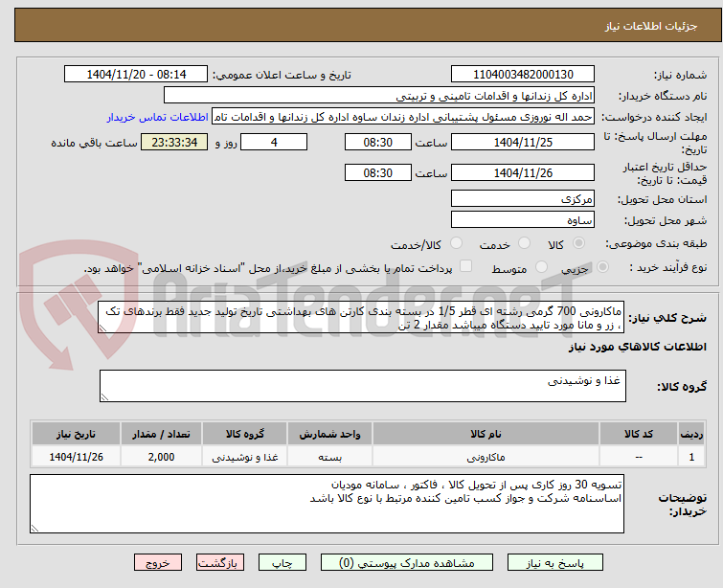Click the ردیف column header
723x588 pixels.
point(691,434)
